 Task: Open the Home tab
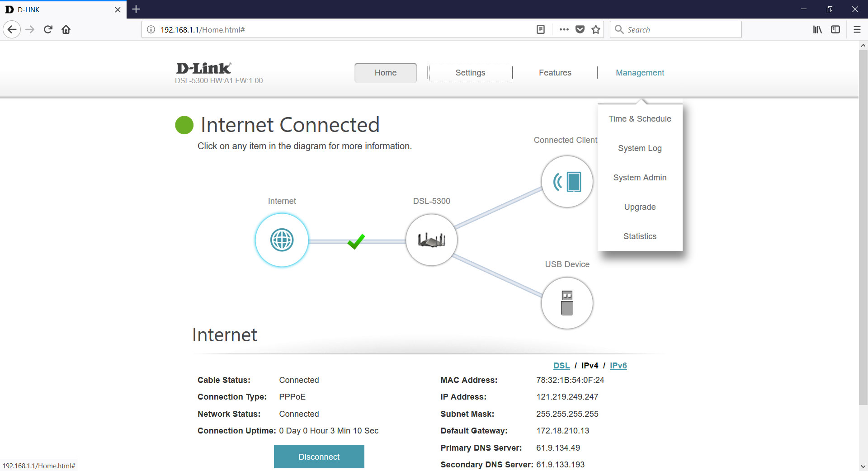click(386, 73)
